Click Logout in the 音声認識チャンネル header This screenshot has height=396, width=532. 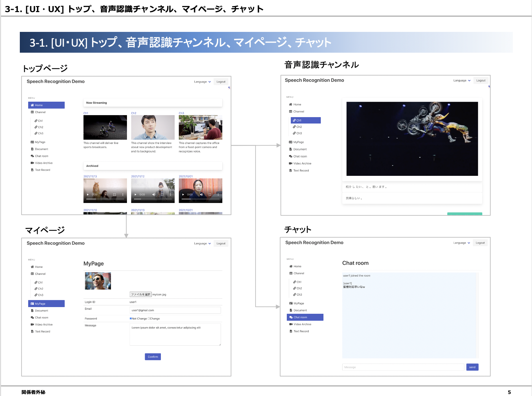pyautogui.click(x=481, y=81)
